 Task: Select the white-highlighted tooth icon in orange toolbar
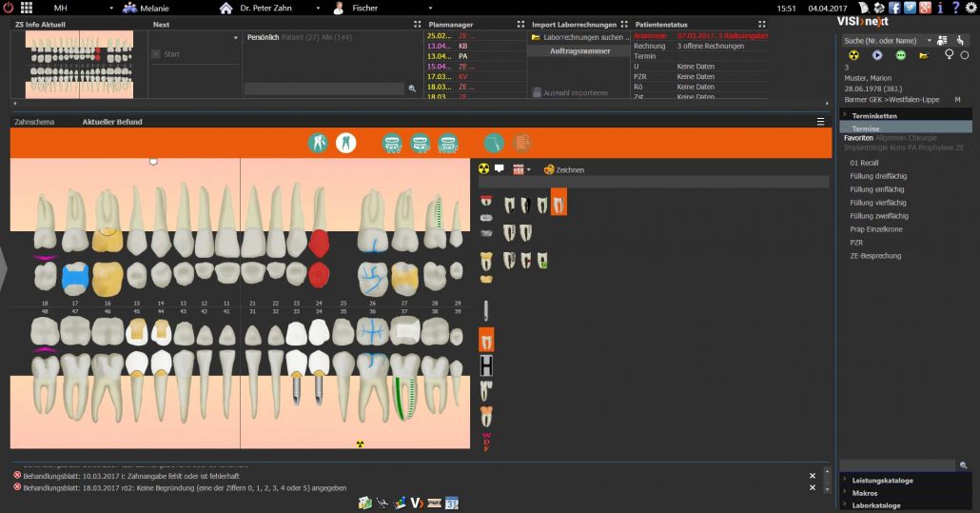(x=345, y=143)
